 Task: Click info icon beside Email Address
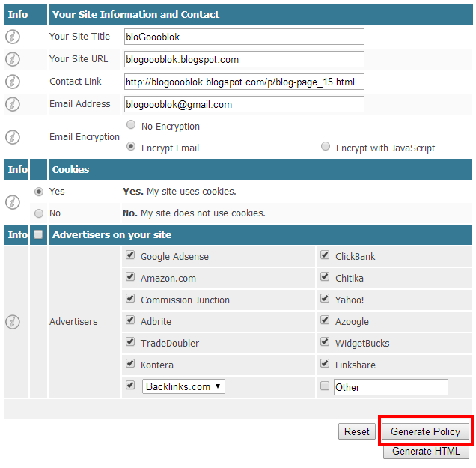(x=13, y=104)
